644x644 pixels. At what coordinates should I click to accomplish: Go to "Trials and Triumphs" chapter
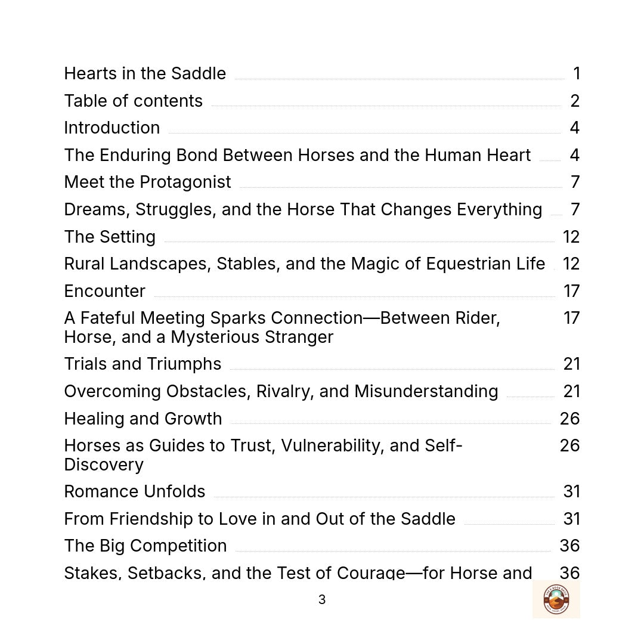(x=143, y=364)
